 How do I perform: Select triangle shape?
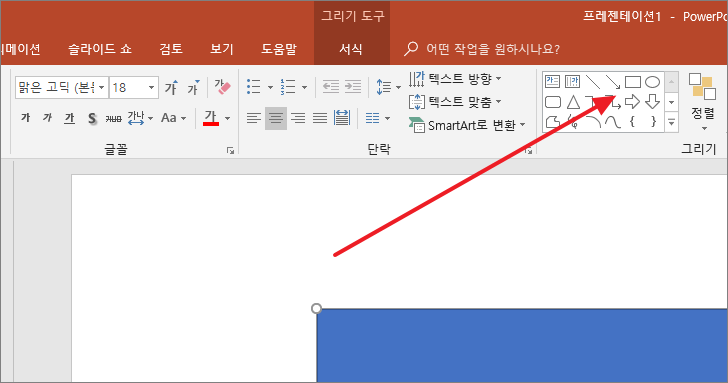573,102
